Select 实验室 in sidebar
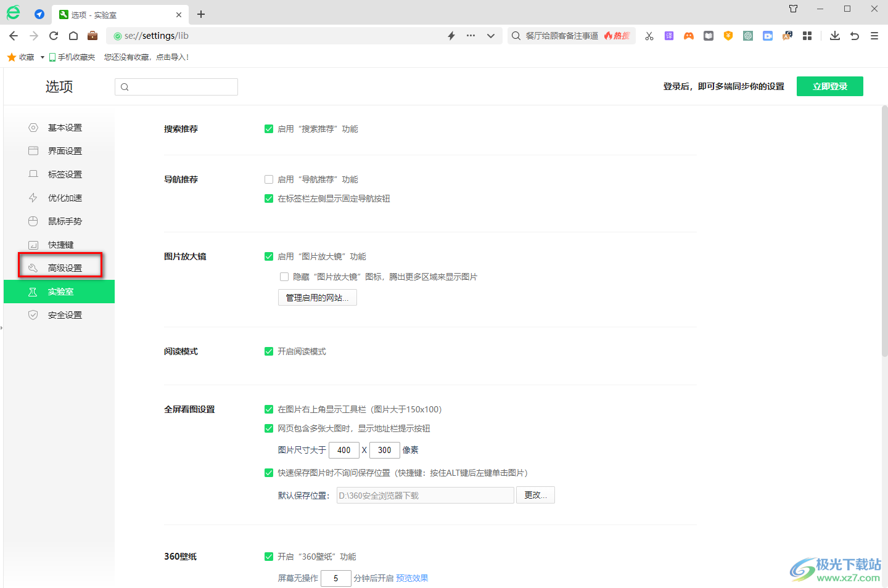The image size is (888, 588). point(59,292)
